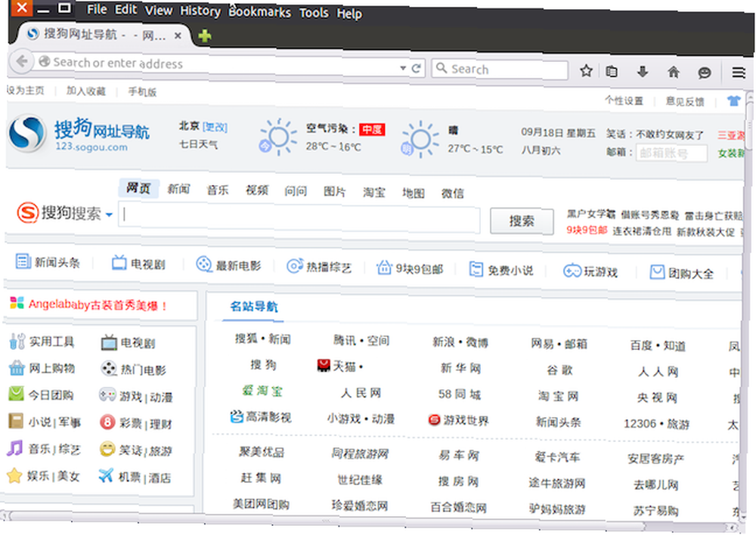Screen dimensions: 756x535
Task: Open 玩游戏 gamepad icon
Action: (572, 271)
